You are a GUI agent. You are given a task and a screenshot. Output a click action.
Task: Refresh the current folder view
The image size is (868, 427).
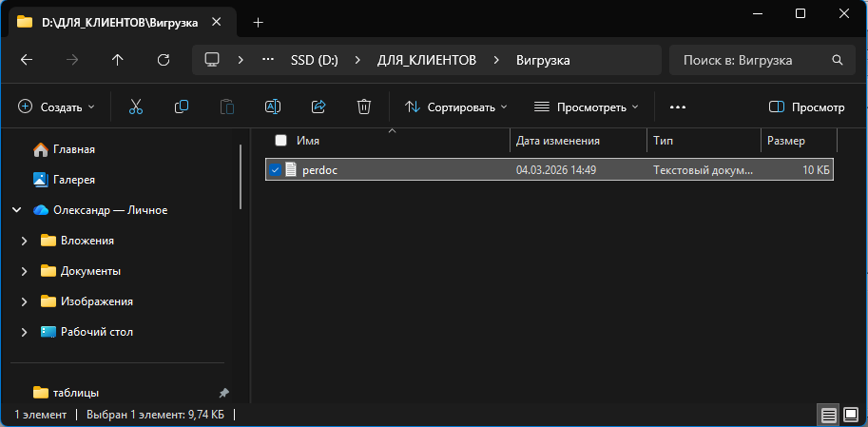pos(164,60)
